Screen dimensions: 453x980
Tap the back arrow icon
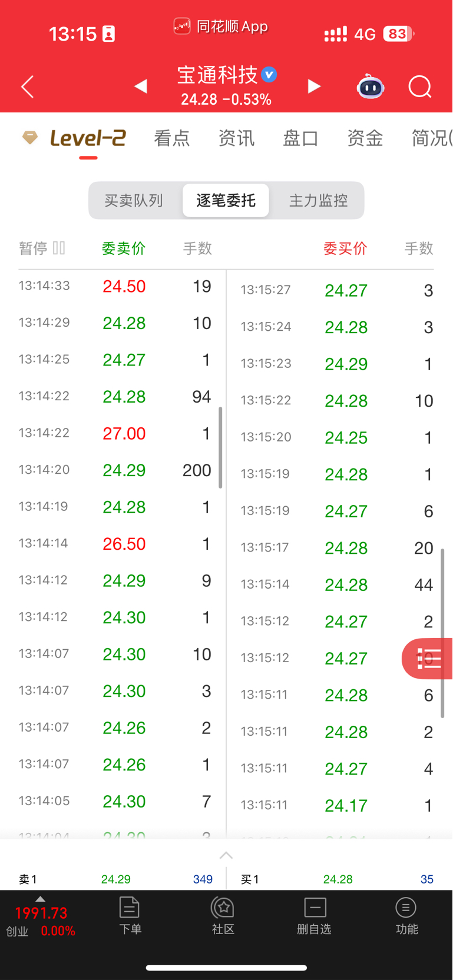tap(27, 87)
